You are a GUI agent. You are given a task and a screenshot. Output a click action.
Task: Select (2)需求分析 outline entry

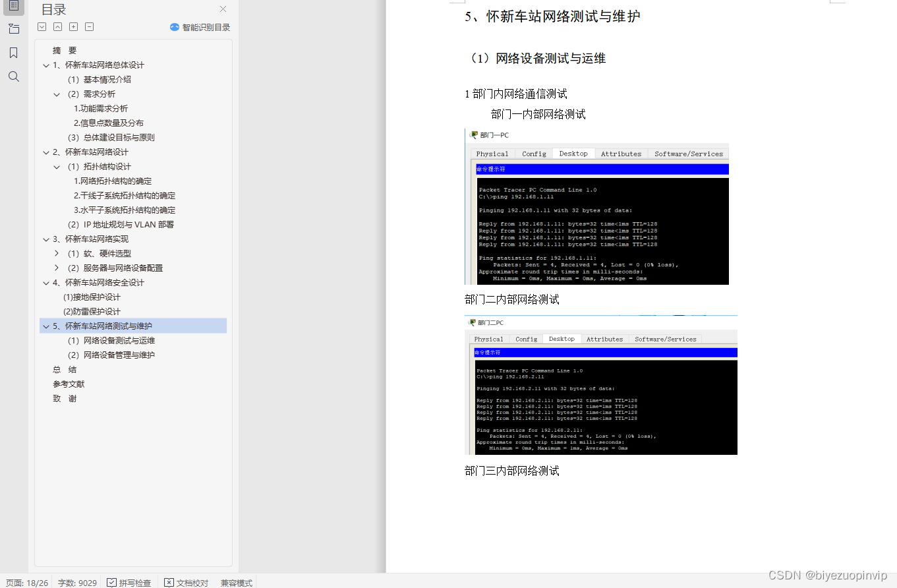(91, 94)
